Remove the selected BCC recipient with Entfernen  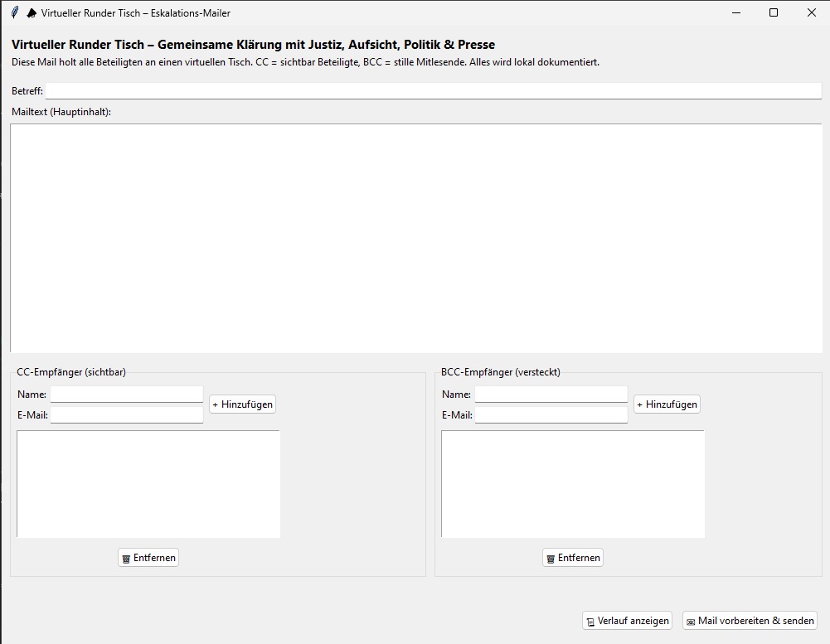click(573, 558)
